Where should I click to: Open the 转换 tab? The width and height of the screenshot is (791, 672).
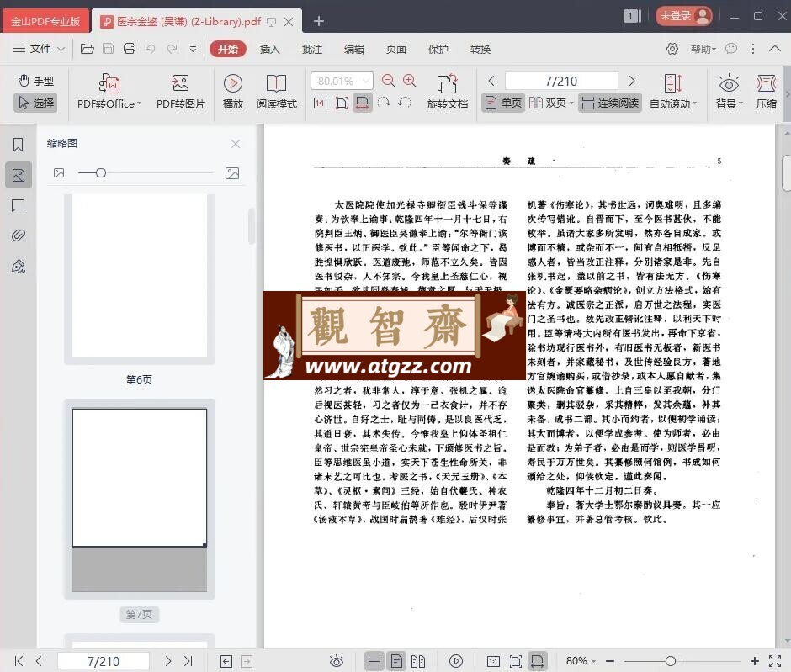click(480, 49)
